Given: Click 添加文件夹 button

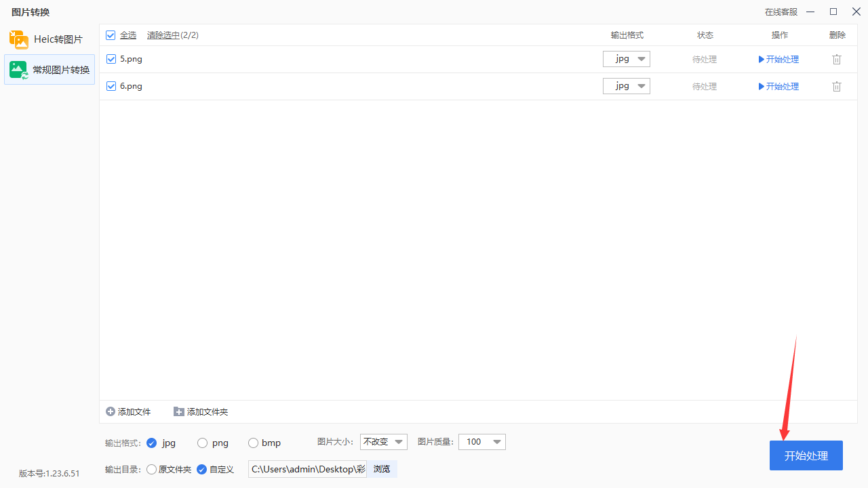Looking at the screenshot, I should click(201, 412).
